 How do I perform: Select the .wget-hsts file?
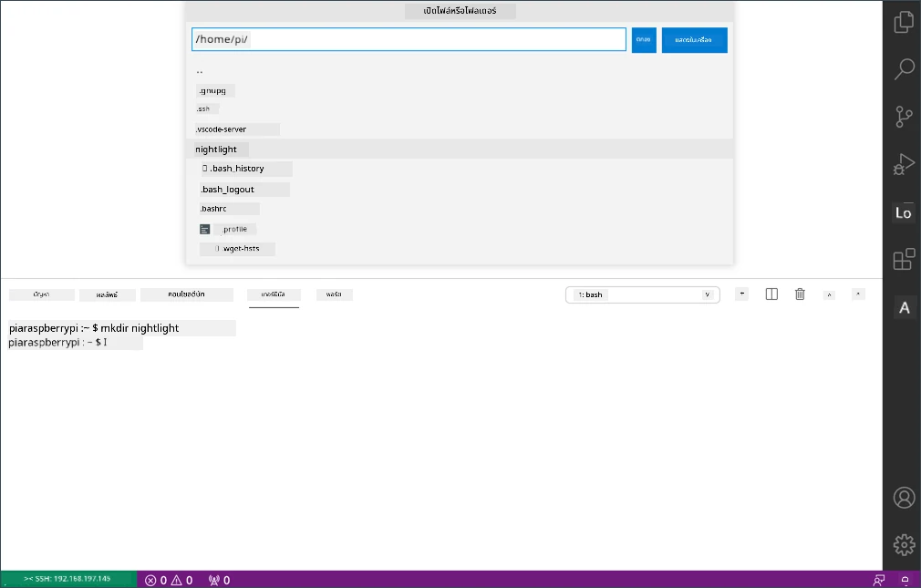460,249
